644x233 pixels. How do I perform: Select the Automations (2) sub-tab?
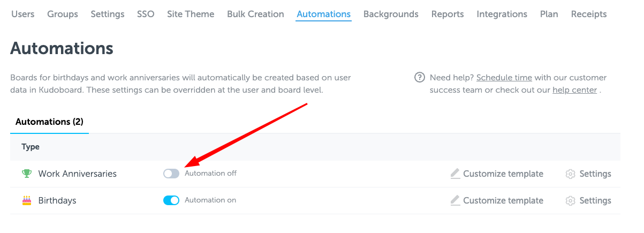[49, 122]
